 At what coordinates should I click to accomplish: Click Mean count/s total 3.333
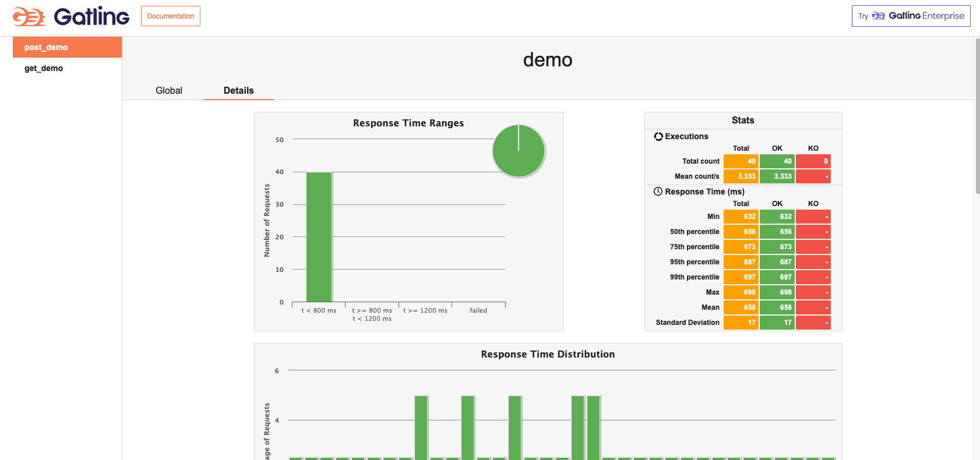(741, 176)
